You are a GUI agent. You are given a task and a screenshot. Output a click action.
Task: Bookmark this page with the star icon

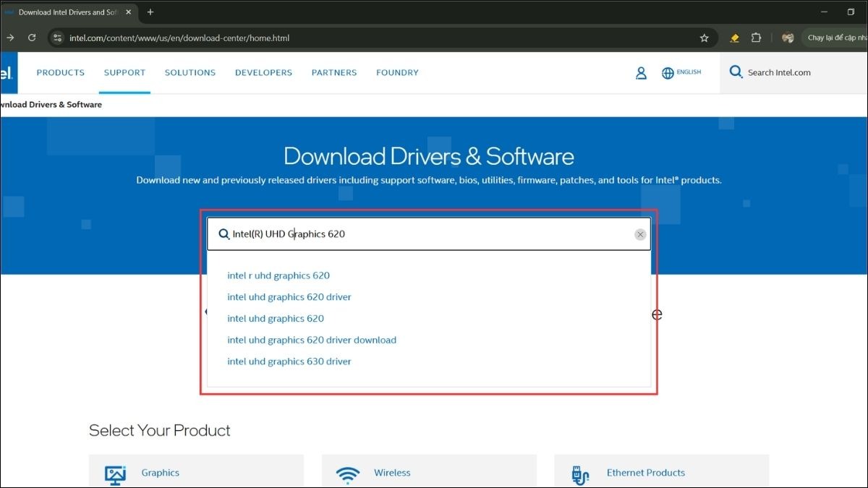pyautogui.click(x=704, y=38)
